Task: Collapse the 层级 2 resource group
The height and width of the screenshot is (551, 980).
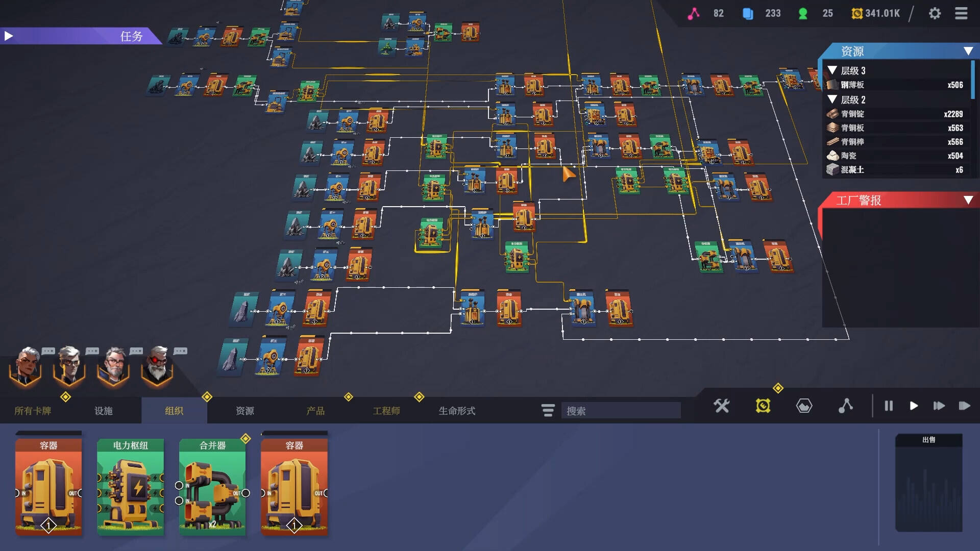Action: (832, 99)
